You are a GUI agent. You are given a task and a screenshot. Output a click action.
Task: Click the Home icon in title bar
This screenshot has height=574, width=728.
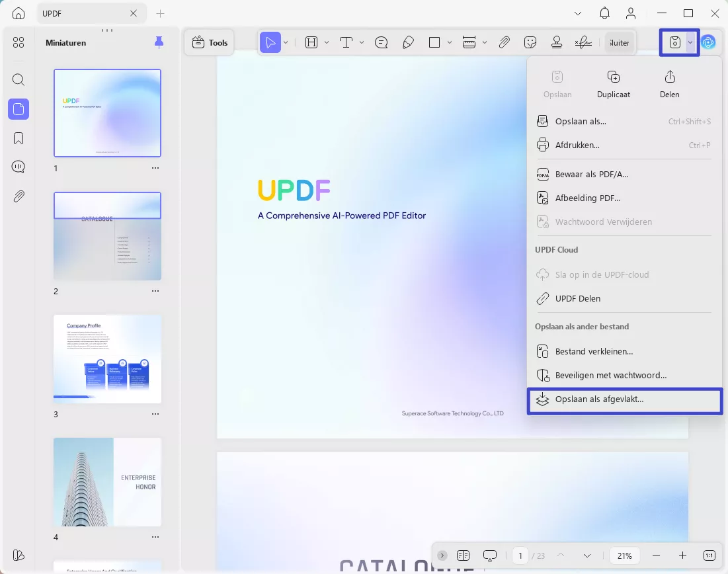(19, 13)
